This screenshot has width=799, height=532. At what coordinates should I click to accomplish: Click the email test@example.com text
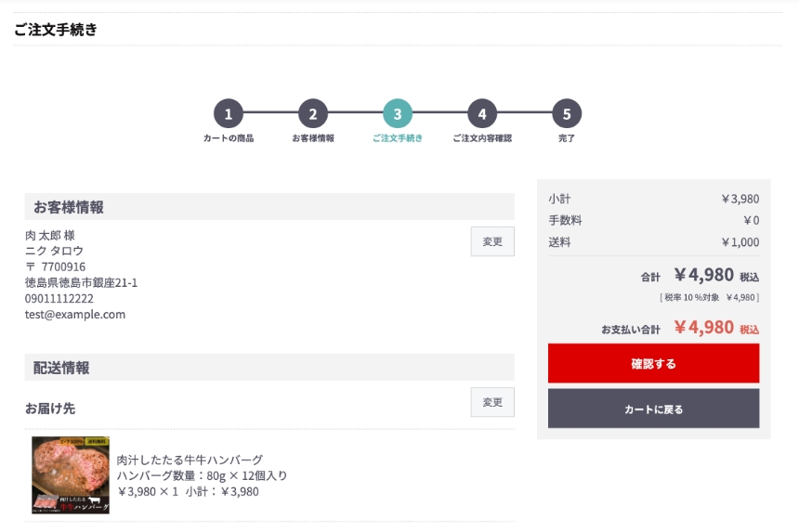point(75,315)
